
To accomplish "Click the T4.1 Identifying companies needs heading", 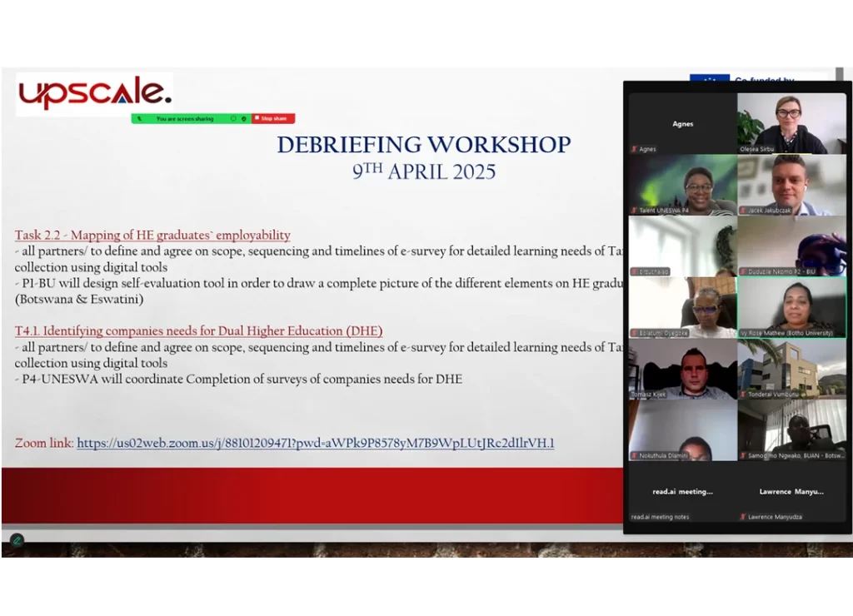I will (x=198, y=331).
